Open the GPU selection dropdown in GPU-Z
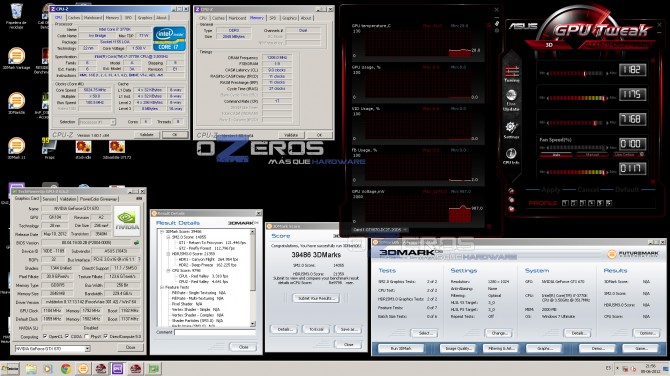The width and height of the screenshot is (670, 376). pyautogui.click(x=53, y=349)
